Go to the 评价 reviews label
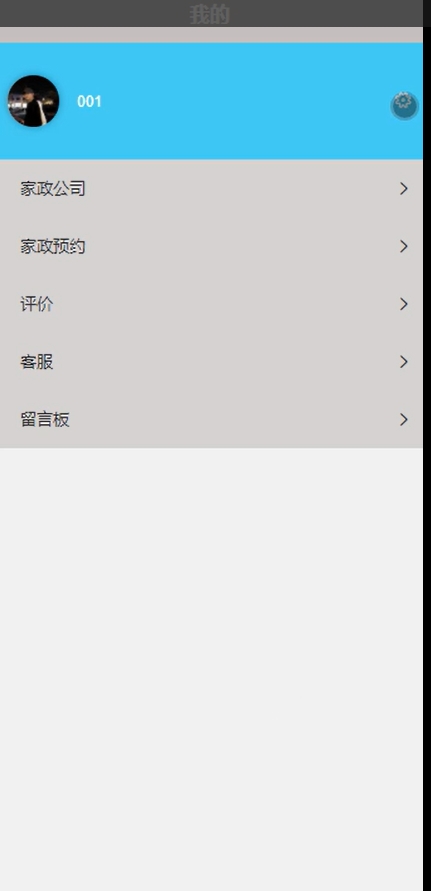This screenshot has width=431, height=891. 37,304
